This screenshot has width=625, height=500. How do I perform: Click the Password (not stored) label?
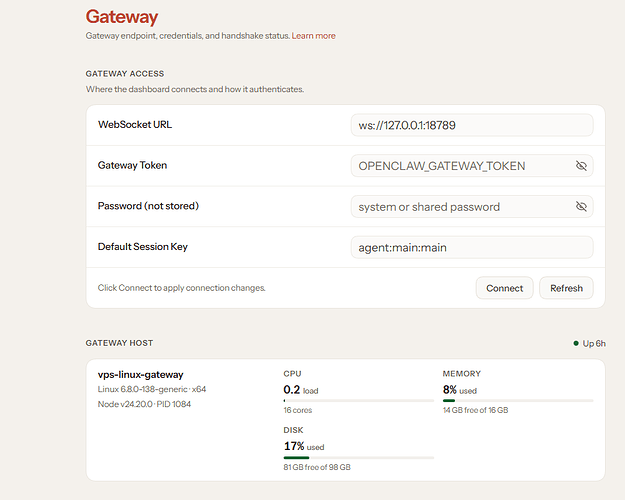(x=148, y=206)
